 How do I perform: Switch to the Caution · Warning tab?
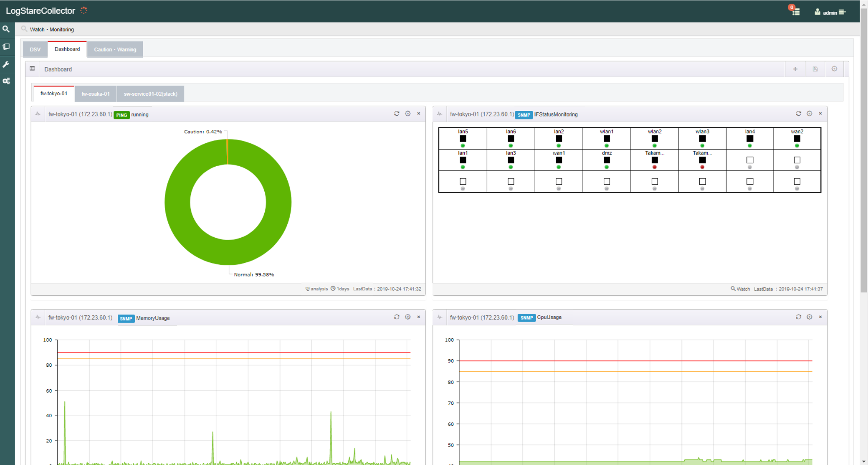coord(115,49)
